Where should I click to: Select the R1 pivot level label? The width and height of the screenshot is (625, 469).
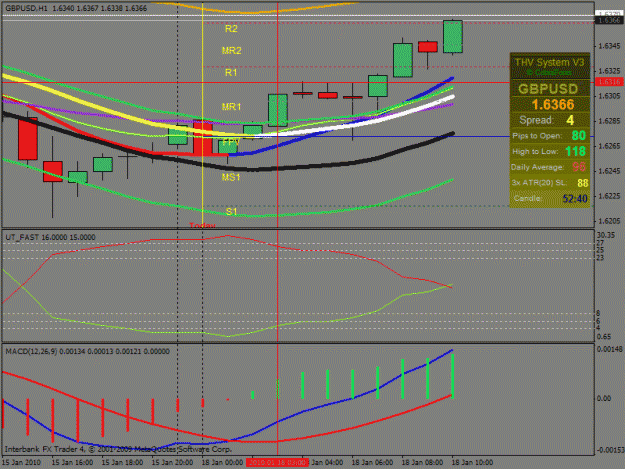tap(231, 73)
